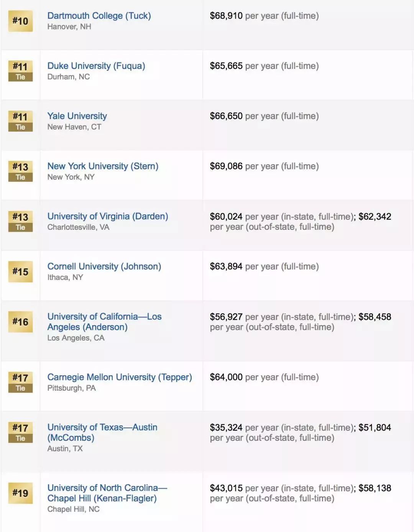
Task: Click the #10 rank badge
Action: pos(20,21)
